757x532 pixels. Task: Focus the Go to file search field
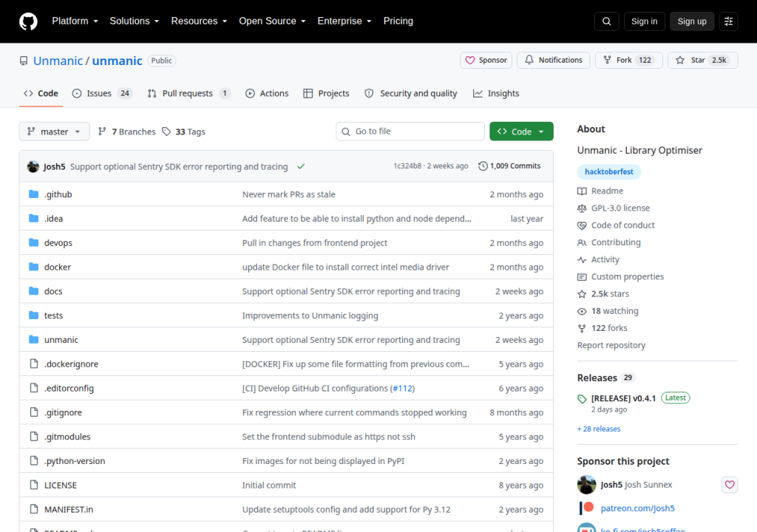pos(410,132)
